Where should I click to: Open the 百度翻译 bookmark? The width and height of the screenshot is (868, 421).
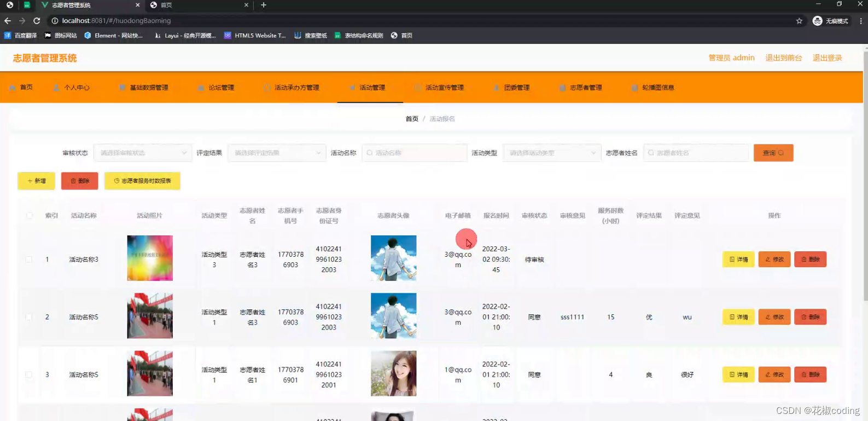point(21,36)
